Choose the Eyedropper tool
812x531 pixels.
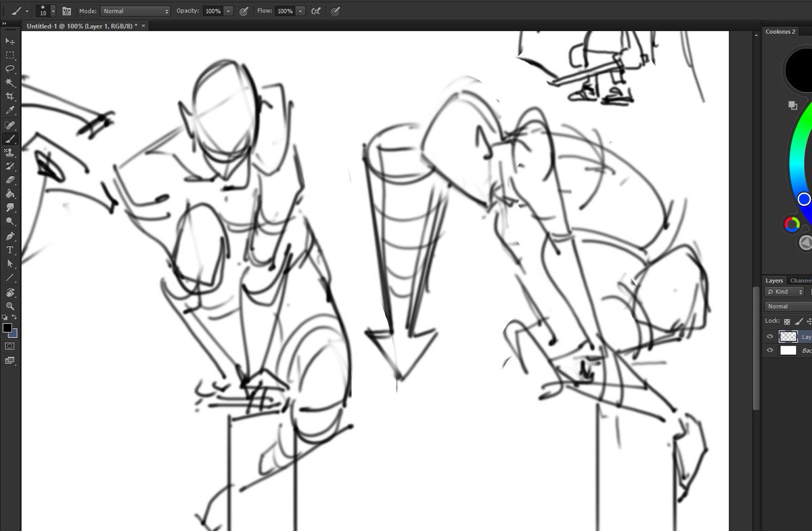[x=10, y=110]
